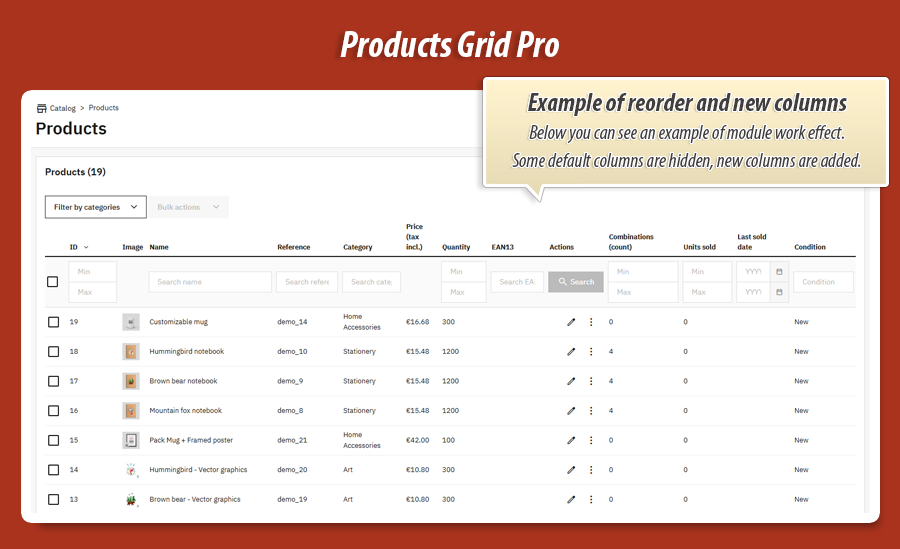Screen dimensions: 900x549
Task: Sort by Reference column header
Action: (x=293, y=247)
